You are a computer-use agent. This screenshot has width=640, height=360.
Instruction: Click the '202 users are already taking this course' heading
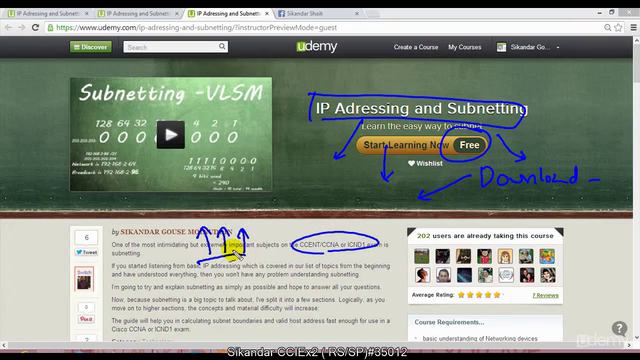coord(485,236)
